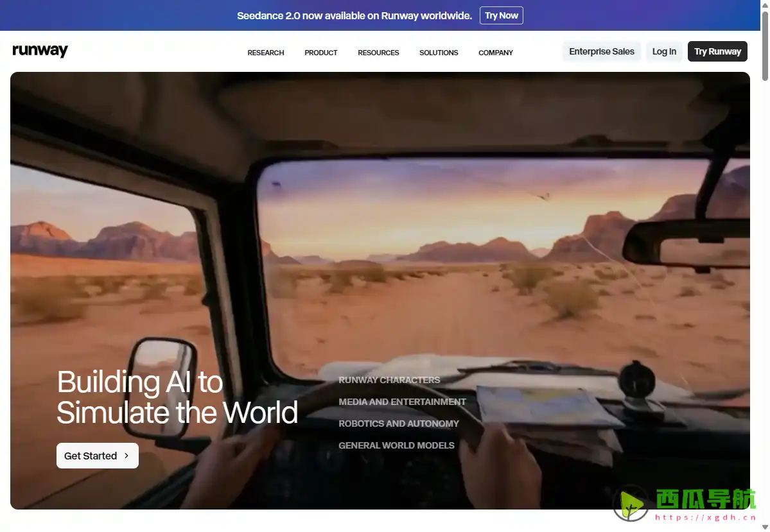Click the dark Try Runway button

click(x=717, y=51)
